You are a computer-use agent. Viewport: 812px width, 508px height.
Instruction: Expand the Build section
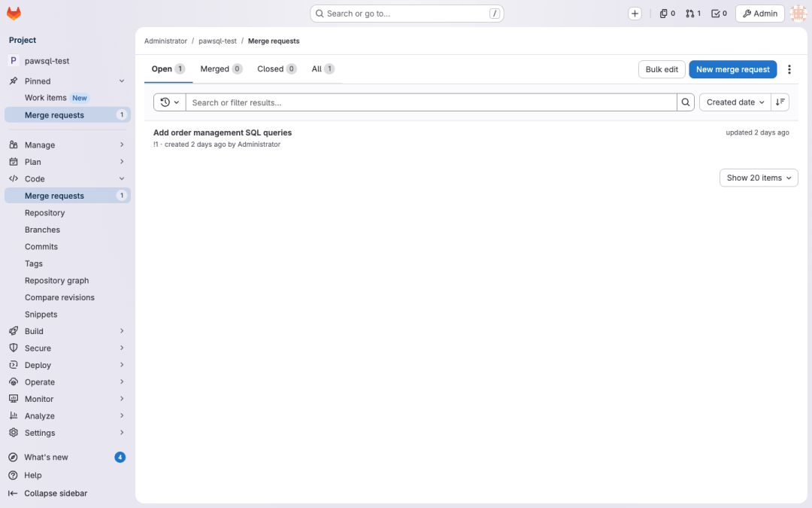coord(68,331)
